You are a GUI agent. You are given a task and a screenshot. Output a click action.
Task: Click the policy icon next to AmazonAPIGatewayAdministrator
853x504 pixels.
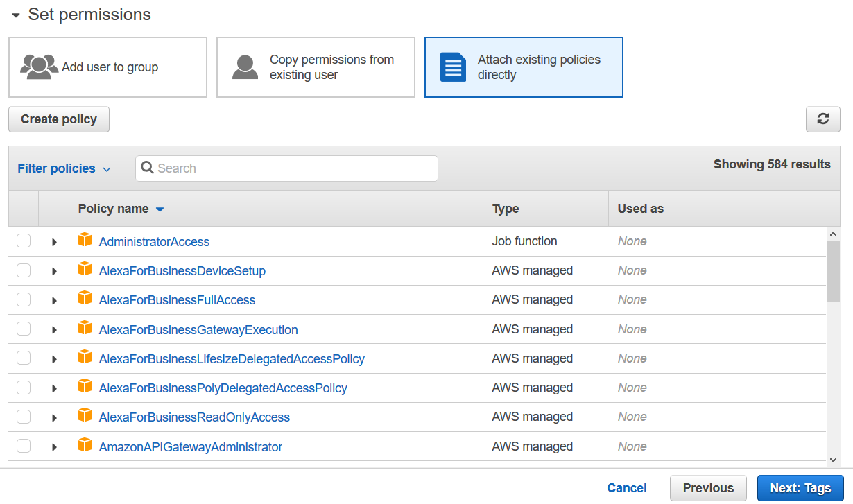85,446
